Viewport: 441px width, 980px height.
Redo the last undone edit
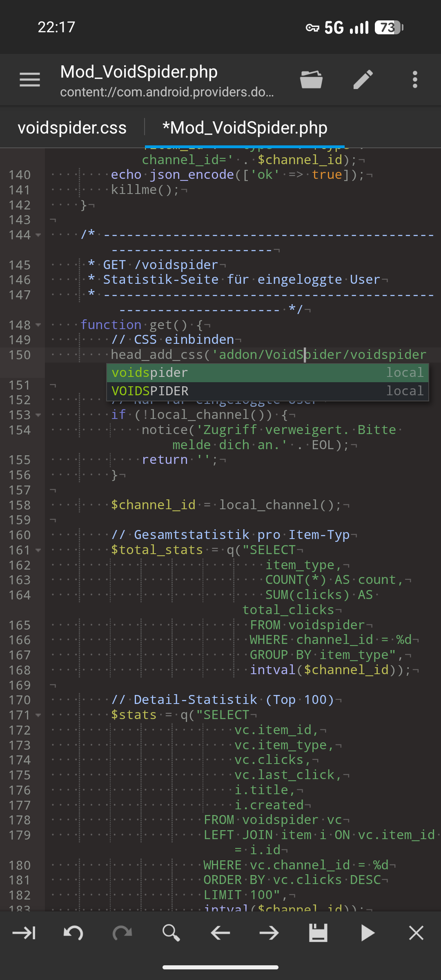pyautogui.click(x=122, y=933)
